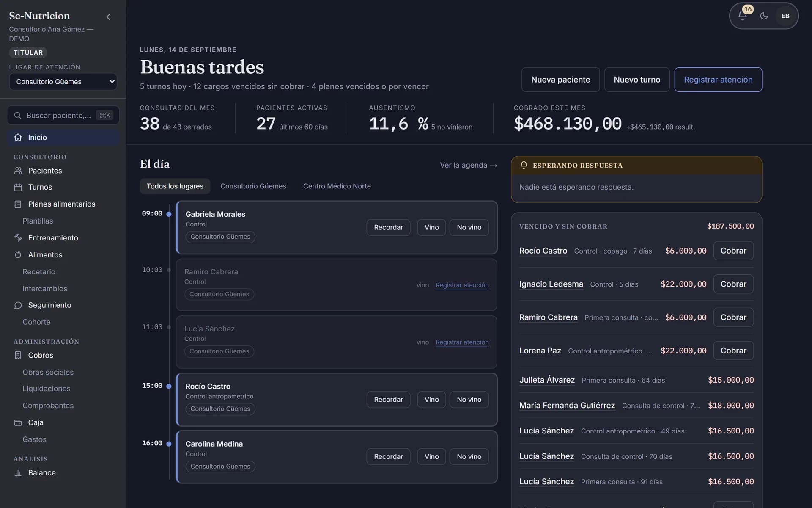Click the search magnifier icon
The height and width of the screenshot is (508, 812).
[18, 115]
